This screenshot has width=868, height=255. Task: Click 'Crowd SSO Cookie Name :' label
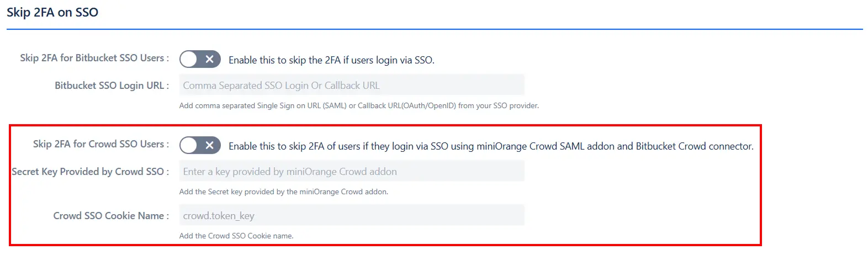[x=111, y=216]
